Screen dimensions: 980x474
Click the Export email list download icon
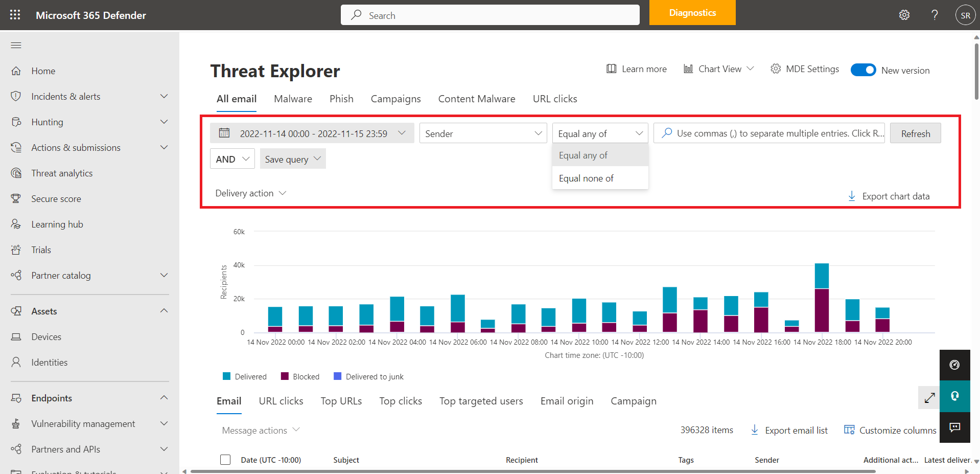pyautogui.click(x=755, y=430)
